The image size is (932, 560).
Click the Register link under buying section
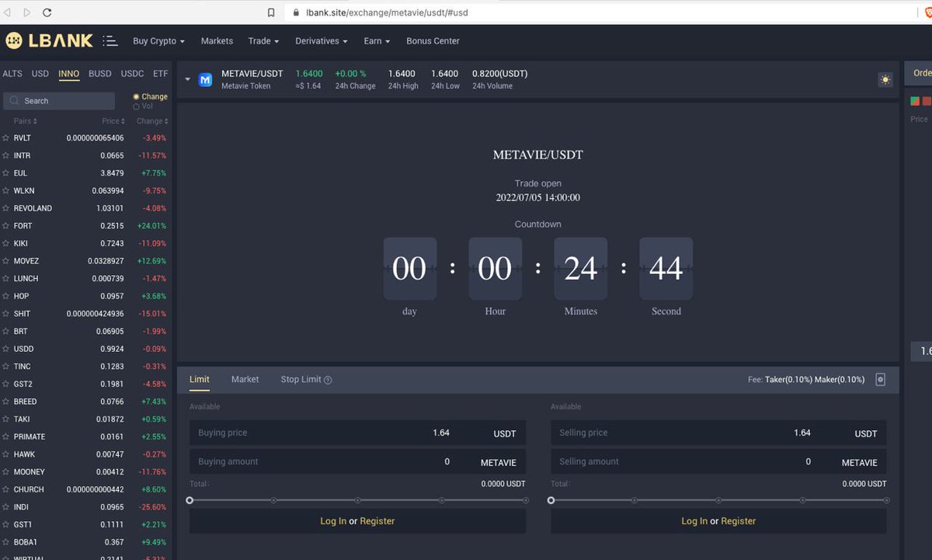click(377, 521)
